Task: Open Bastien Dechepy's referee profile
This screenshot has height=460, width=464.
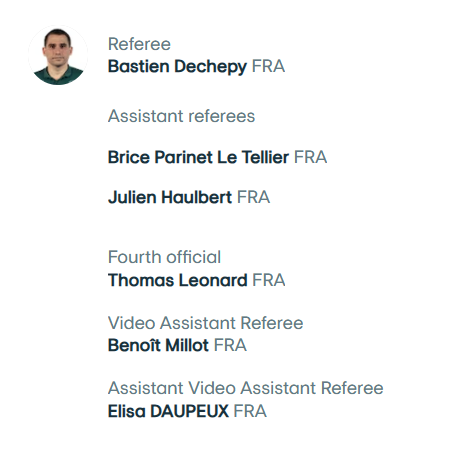Action: (x=177, y=67)
